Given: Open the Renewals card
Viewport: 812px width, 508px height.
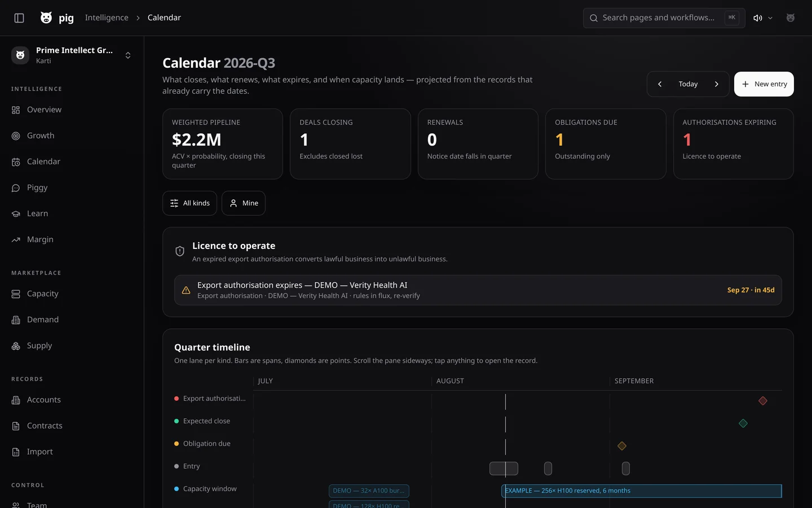Looking at the screenshot, I should 478,144.
